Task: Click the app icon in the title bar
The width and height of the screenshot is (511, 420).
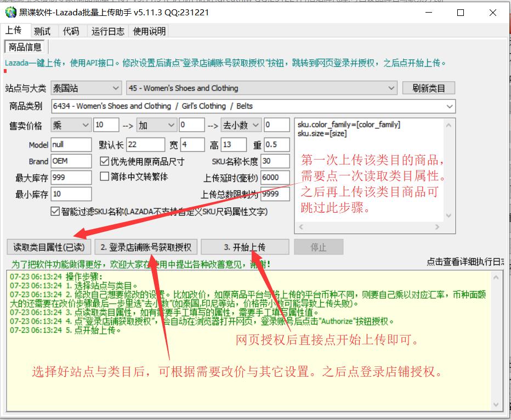Action: click(x=10, y=13)
